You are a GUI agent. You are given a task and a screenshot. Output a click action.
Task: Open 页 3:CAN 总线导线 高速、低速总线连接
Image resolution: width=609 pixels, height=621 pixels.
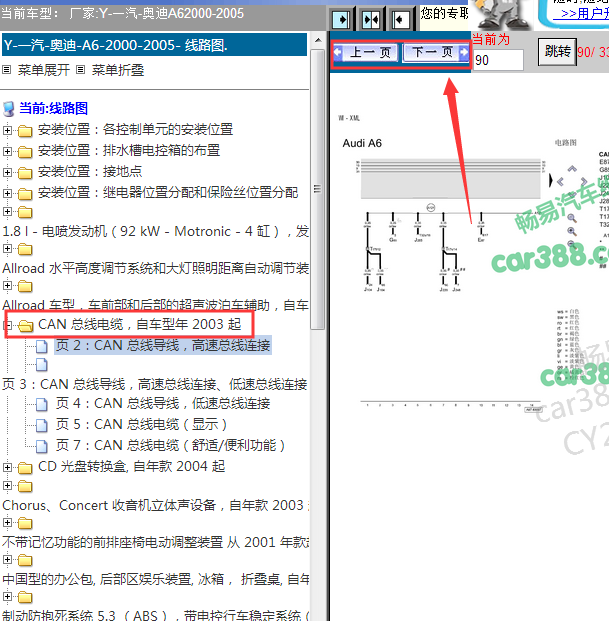(x=155, y=384)
